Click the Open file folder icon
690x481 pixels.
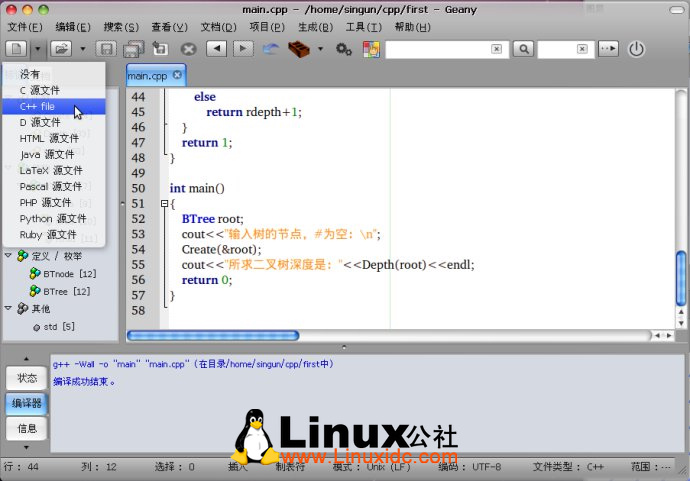coord(61,49)
